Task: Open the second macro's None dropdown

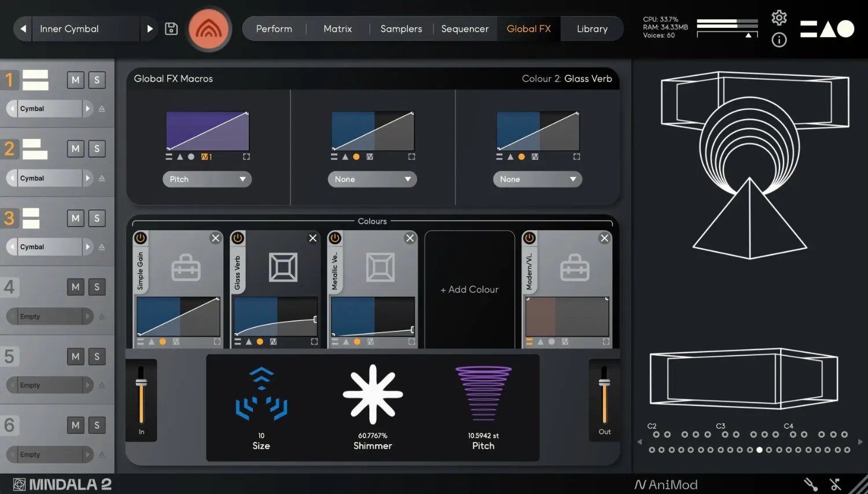Action: (372, 179)
